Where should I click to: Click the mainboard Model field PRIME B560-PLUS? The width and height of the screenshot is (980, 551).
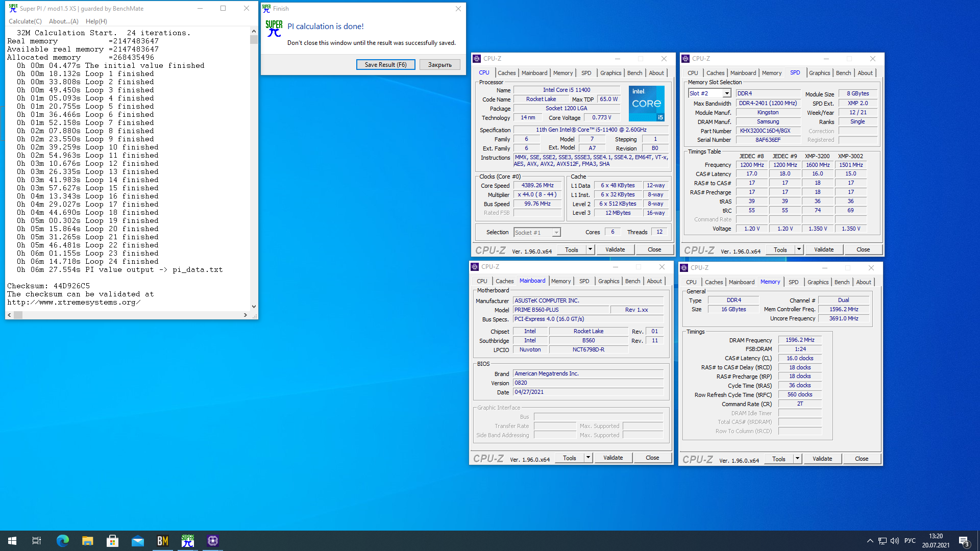561,310
